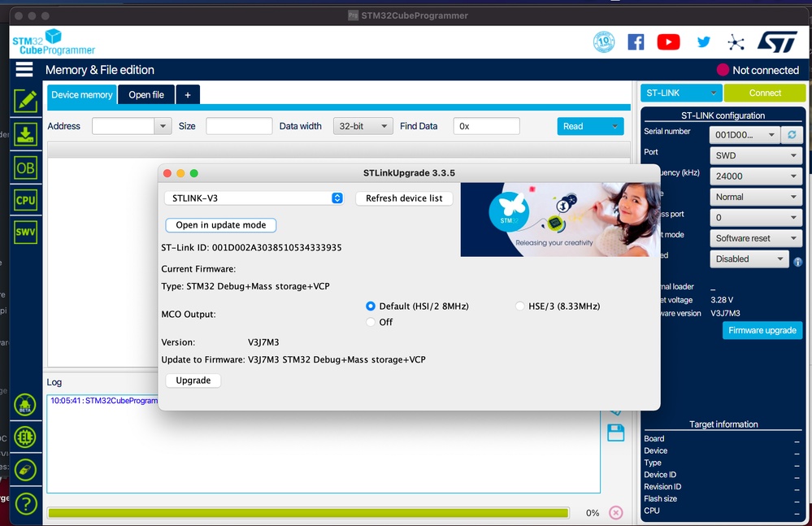812x526 pixels.
Task: Click the STM32CubeProgrammer logo
Action: coord(54,42)
